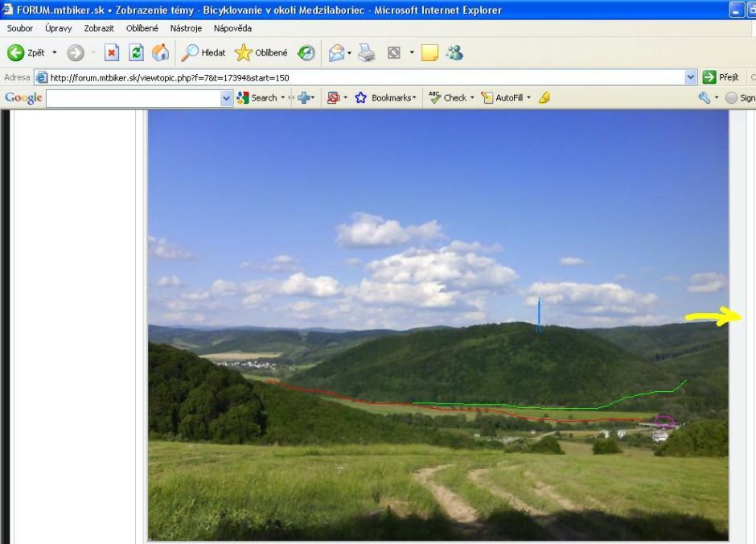
Task: Click the Print icon
Action: (x=366, y=53)
